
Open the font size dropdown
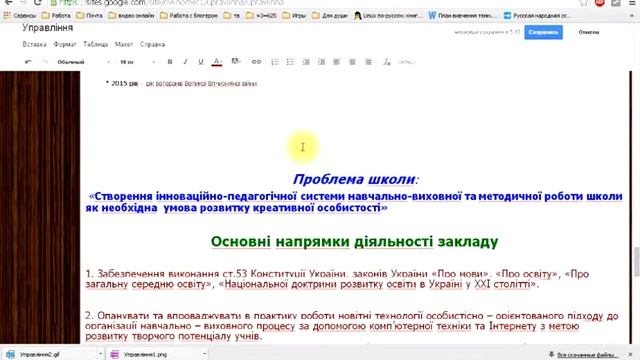click(137, 62)
